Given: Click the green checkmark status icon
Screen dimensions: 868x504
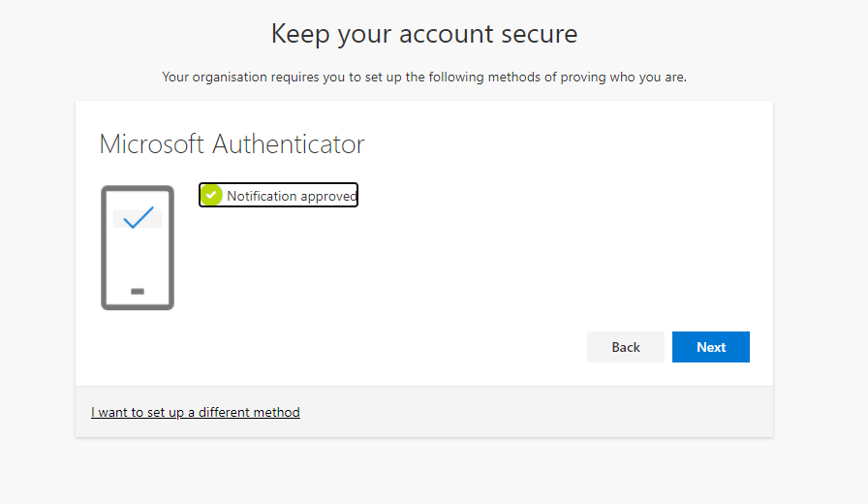Looking at the screenshot, I should [211, 195].
